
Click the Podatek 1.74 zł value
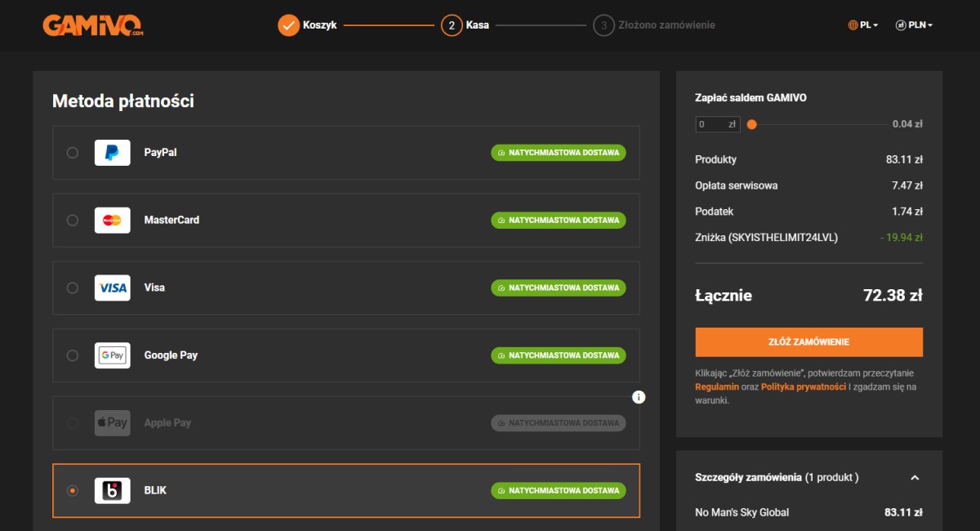tap(907, 212)
